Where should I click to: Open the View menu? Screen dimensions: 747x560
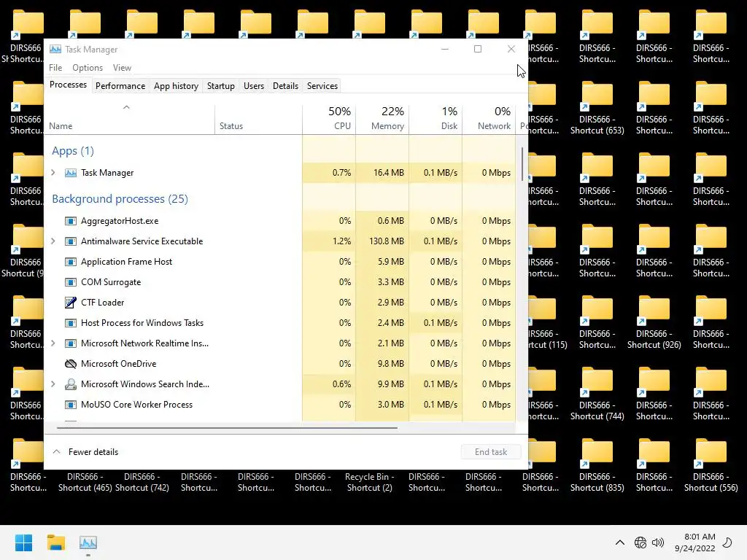pyautogui.click(x=122, y=68)
